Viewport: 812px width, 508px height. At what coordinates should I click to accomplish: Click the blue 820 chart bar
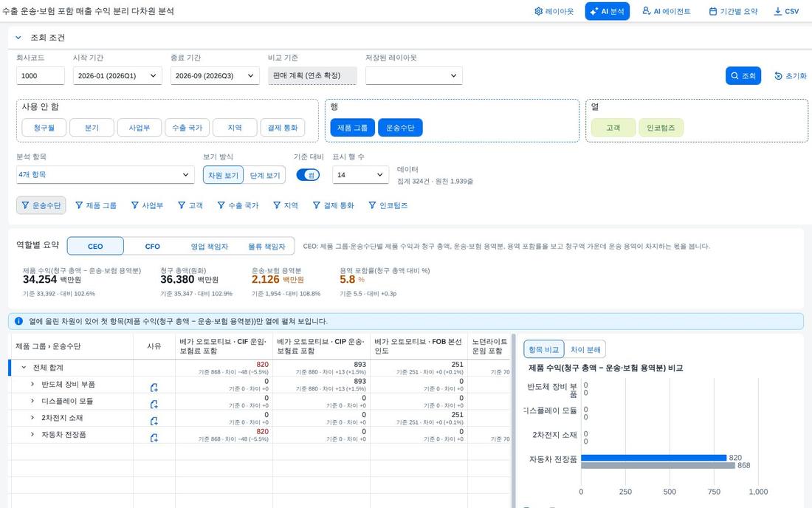[653, 457]
